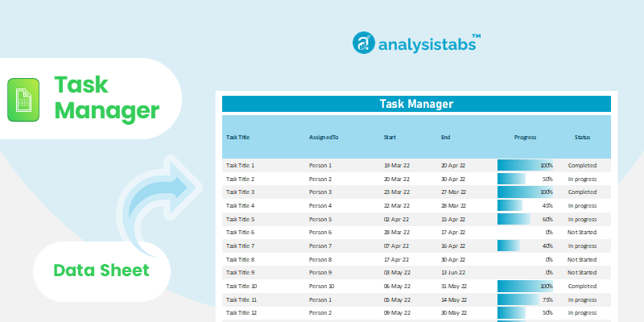Select the Task Title 8 cell
Image resolution: width=644 pixels, height=322 pixels.
[240, 259]
